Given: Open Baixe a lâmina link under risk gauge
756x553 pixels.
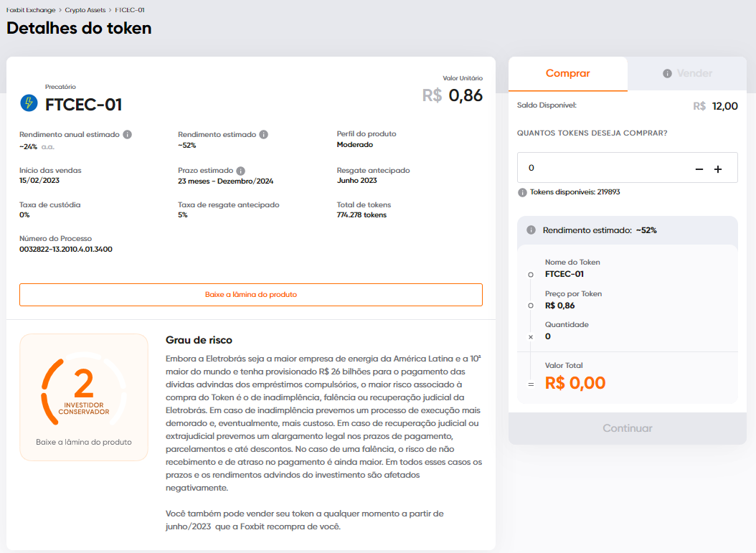Looking at the screenshot, I should tap(84, 442).
